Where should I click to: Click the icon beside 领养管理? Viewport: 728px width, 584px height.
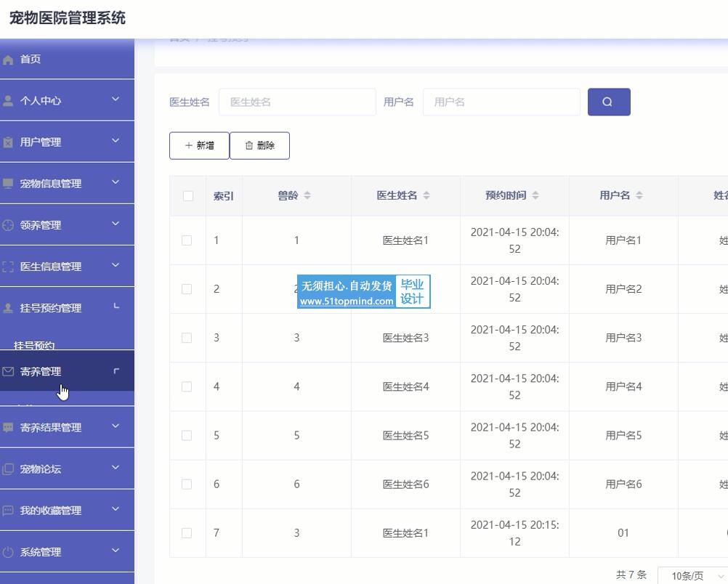pos(9,225)
